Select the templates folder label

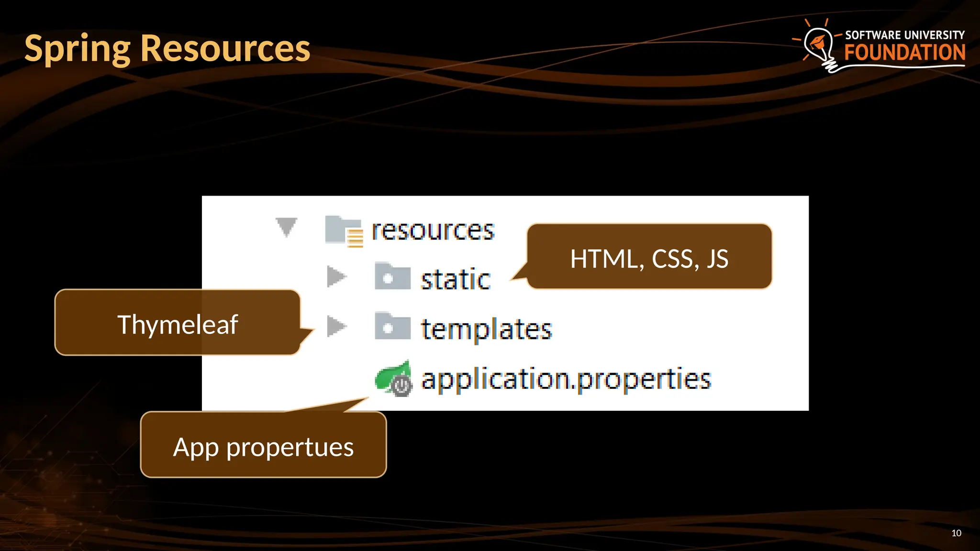tap(486, 329)
